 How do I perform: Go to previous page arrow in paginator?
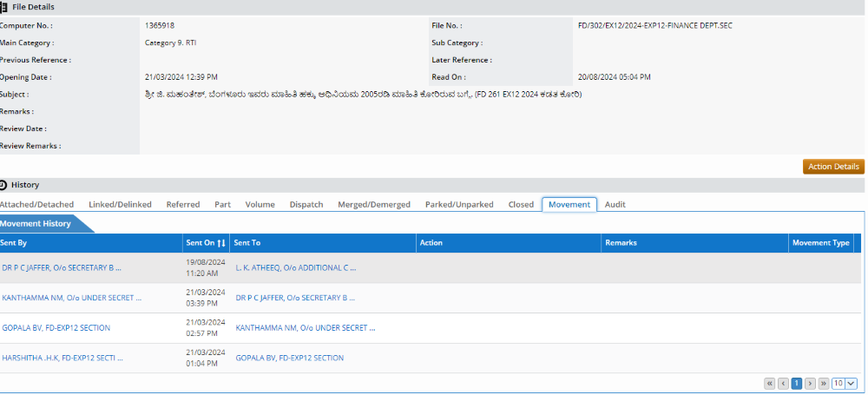(x=783, y=383)
